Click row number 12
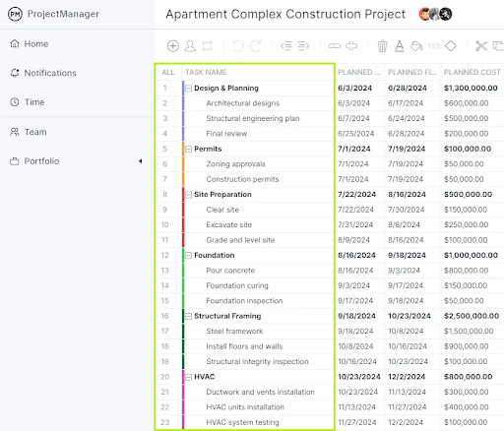504x431 pixels. click(x=164, y=255)
